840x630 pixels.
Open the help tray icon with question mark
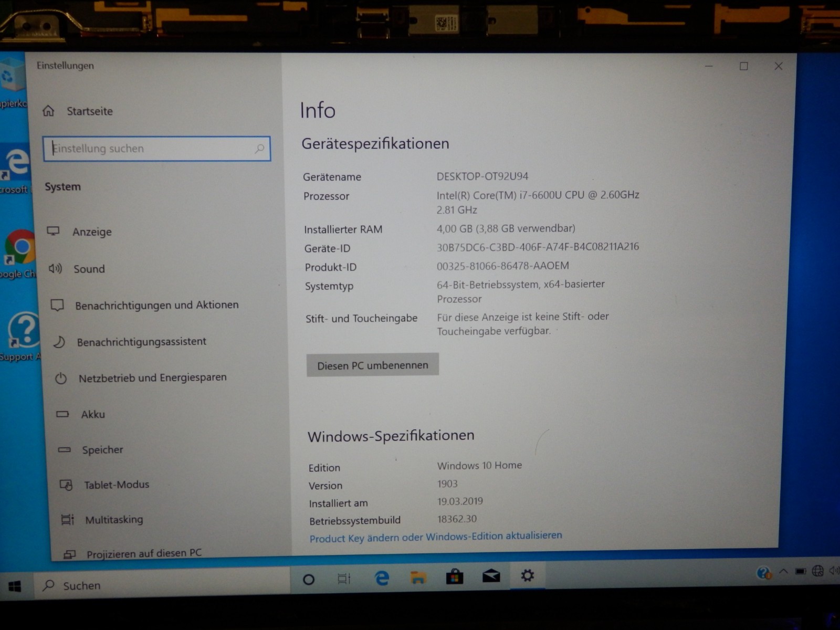click(764, 572)
